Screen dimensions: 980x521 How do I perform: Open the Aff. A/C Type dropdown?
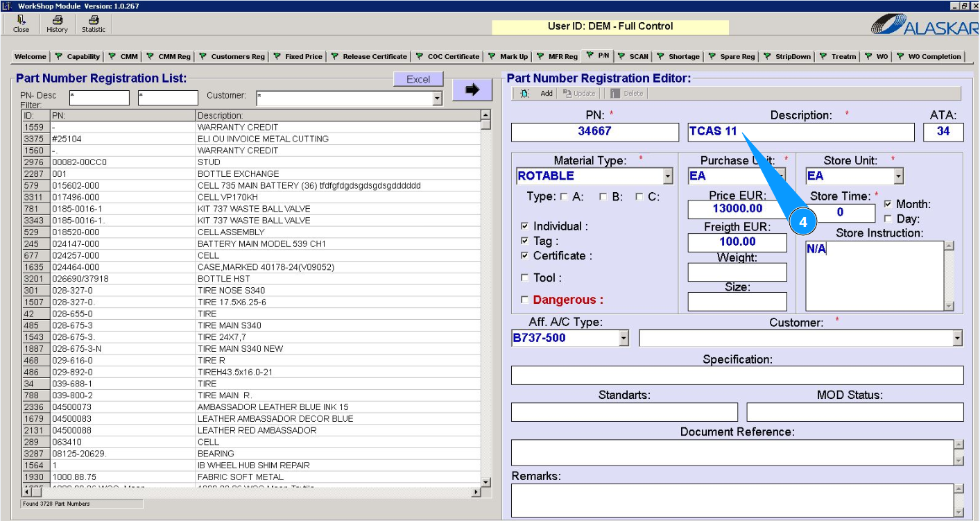point(624,339)
